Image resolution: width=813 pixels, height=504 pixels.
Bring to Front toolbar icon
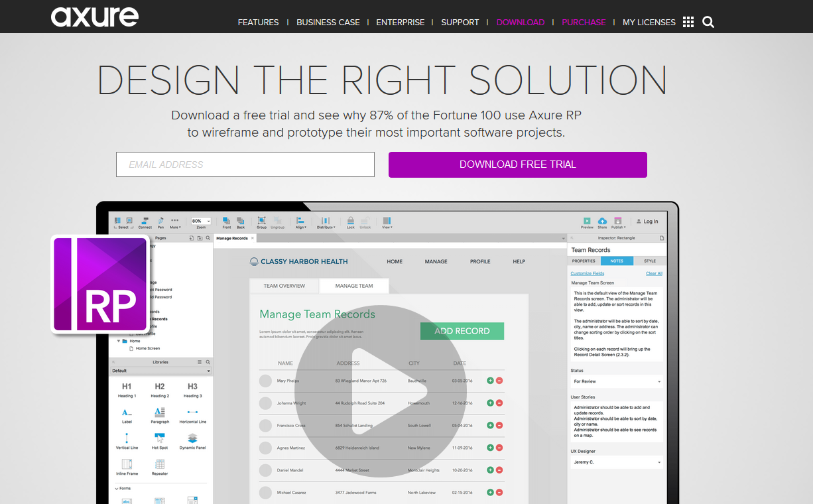227,222
